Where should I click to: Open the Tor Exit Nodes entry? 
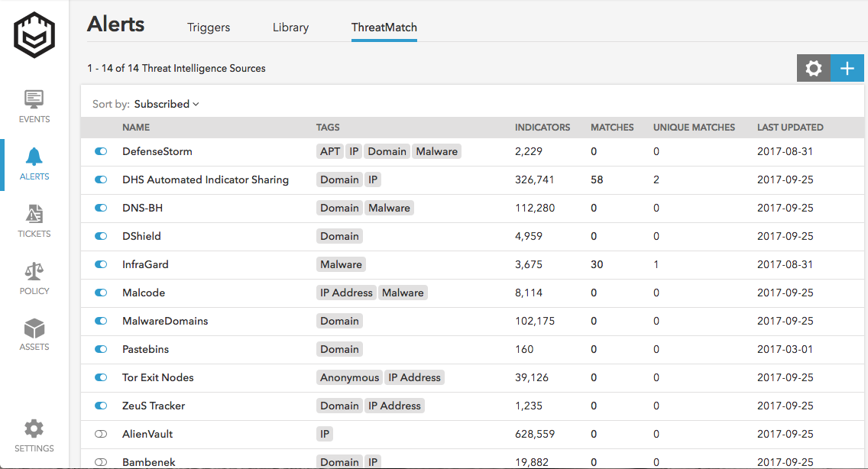pyautogui.click(x=157, y=377)
